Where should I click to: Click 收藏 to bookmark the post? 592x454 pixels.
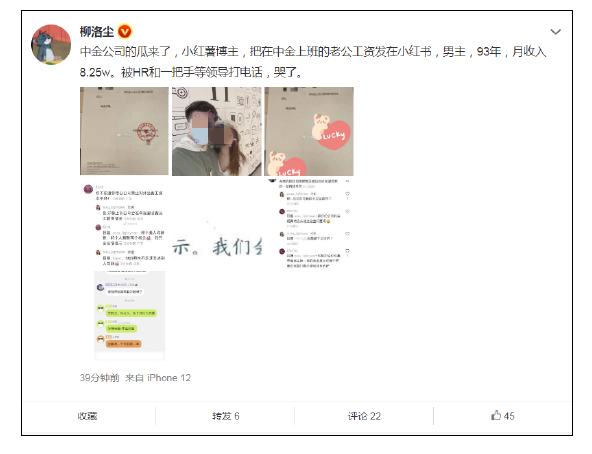pos(88,416)
